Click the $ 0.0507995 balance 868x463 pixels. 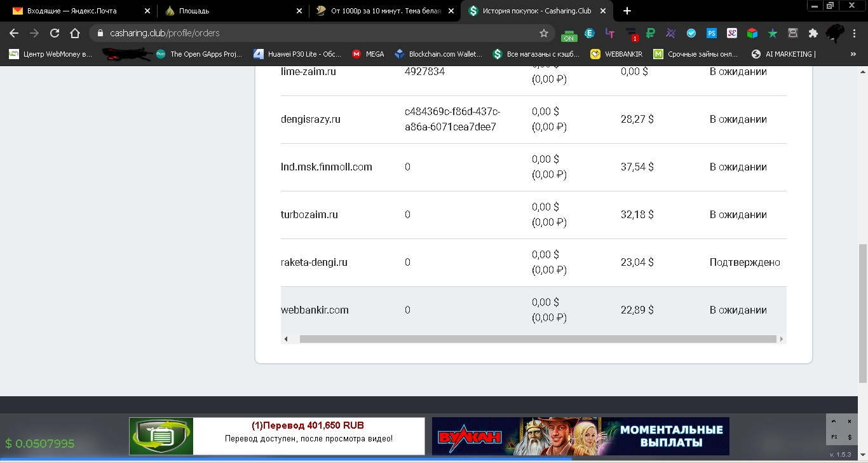tap(40, 444)
